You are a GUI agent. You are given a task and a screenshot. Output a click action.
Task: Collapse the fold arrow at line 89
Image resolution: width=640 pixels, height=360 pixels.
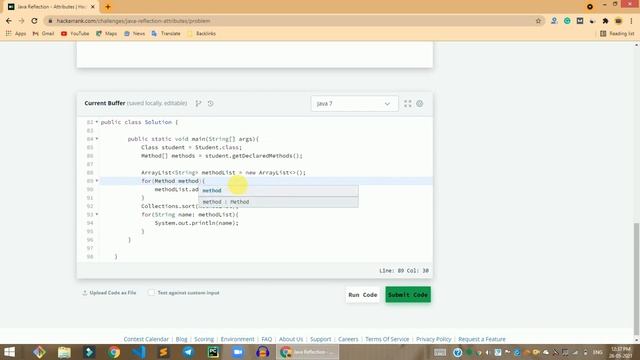click(97, 181)
